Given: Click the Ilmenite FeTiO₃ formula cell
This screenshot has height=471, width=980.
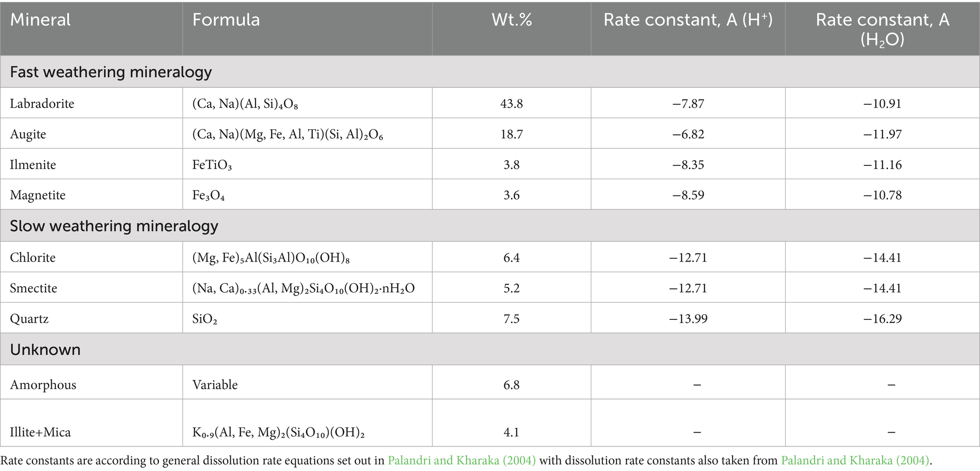Looking at the screenshot, I should coord(212,165).
